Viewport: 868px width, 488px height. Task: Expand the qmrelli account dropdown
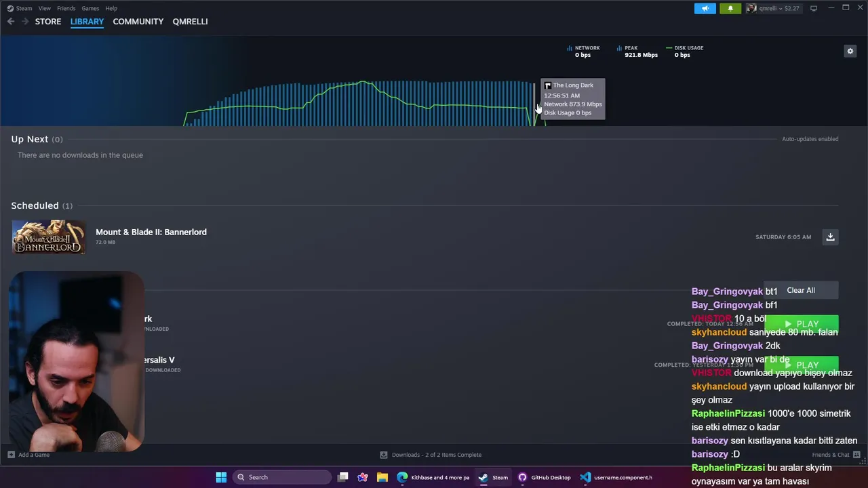779,8
